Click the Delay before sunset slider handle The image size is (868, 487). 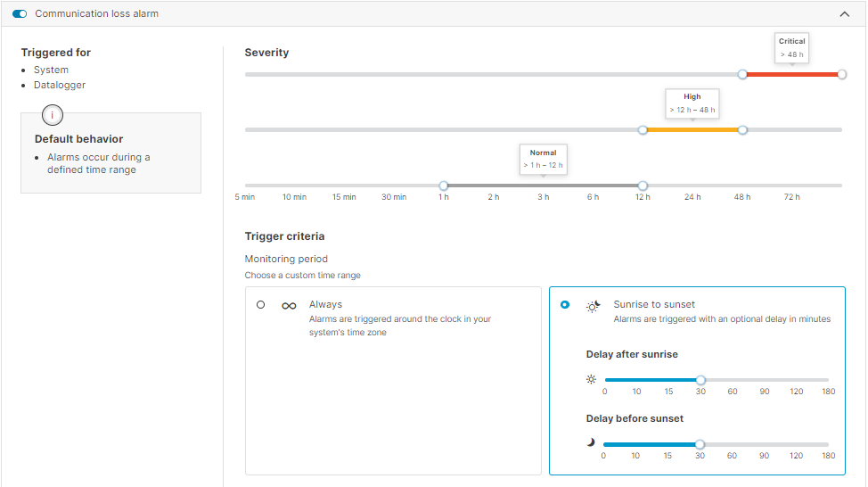point(700,444)
